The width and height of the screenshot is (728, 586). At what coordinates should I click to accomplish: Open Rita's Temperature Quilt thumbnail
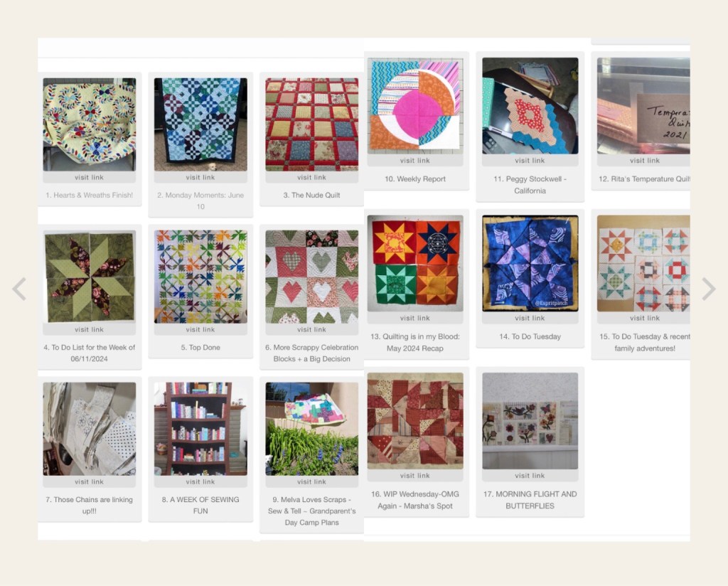point(643,106)
